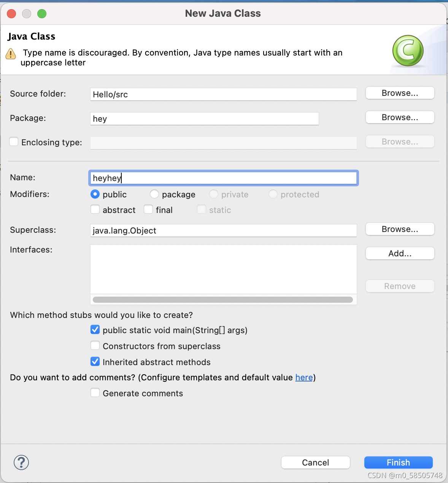Open the "here" templates configuration link

(304, 377)
